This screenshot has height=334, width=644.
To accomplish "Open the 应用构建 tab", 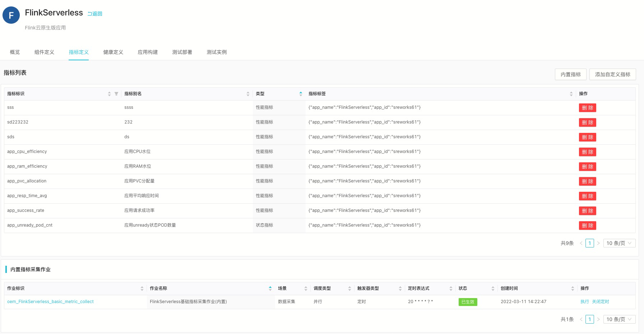I will [148, 52].
